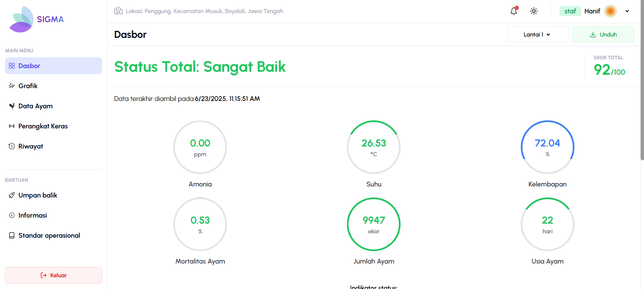Toggle light/dark theme sun icon

[x=534, y=11]
